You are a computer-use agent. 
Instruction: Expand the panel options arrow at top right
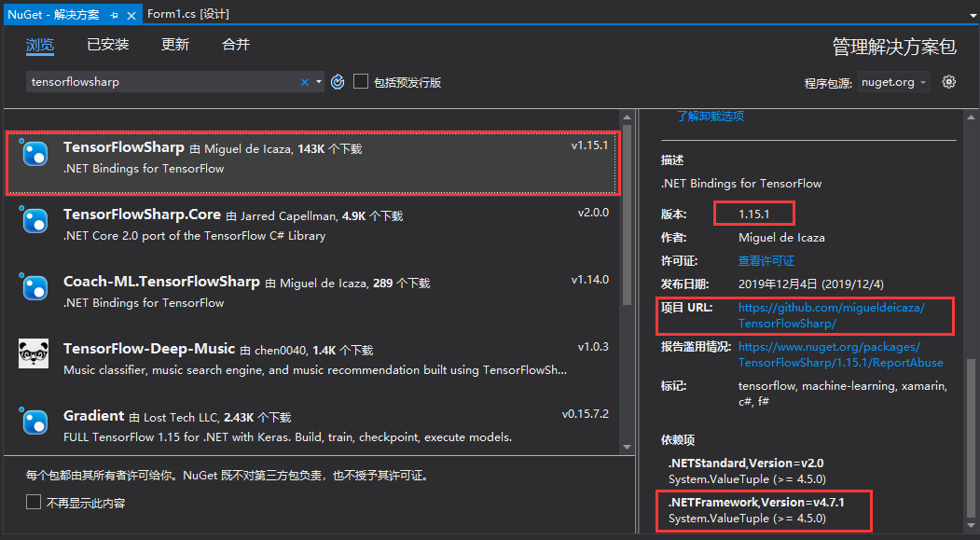point(972,14)
